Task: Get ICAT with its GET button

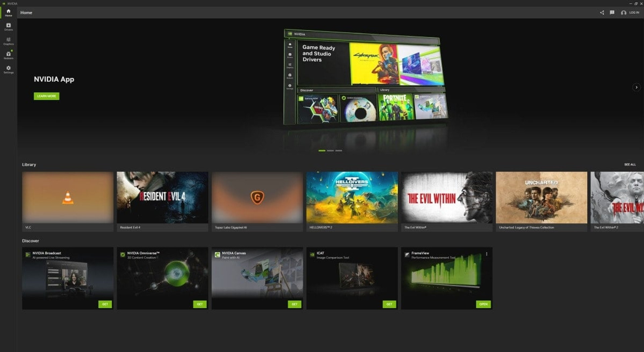Action: [x=389, y=304]
